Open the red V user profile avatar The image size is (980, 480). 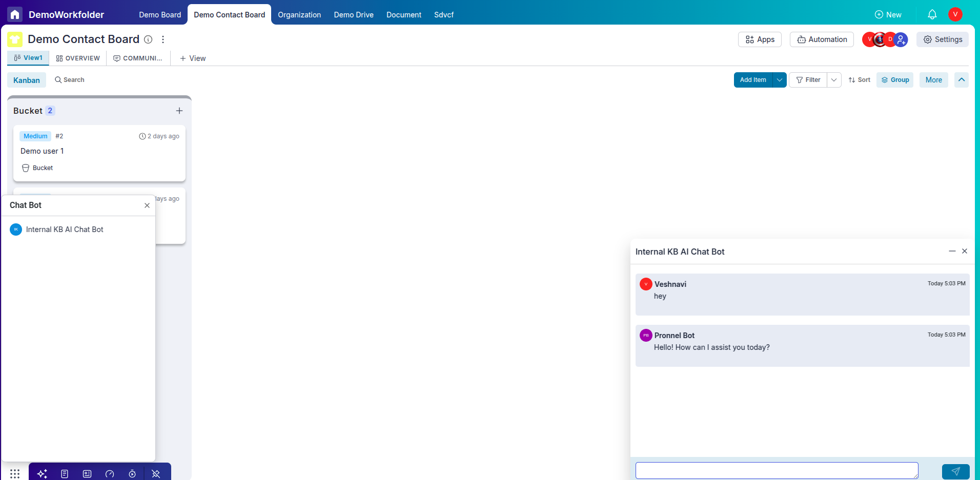955,14
